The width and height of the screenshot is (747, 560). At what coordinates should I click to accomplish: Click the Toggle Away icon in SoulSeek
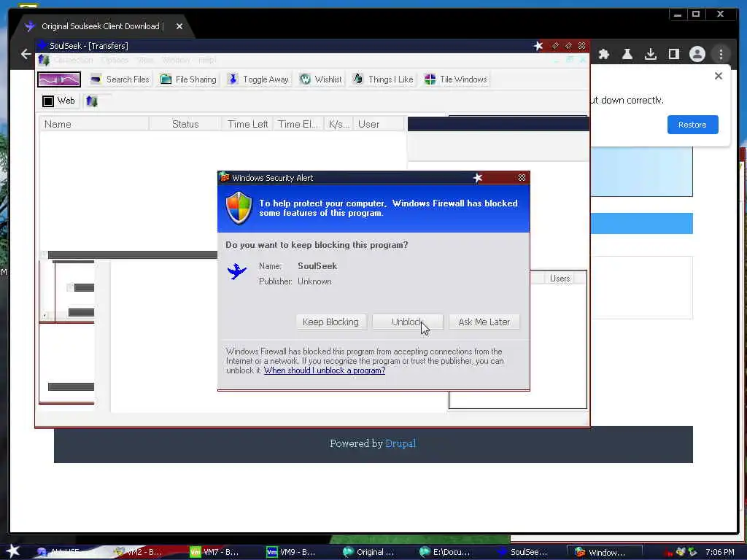[233, 79]
